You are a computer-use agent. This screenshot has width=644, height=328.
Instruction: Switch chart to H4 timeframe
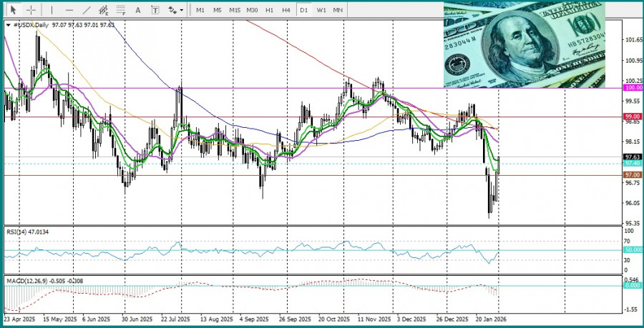coord(286,10)
